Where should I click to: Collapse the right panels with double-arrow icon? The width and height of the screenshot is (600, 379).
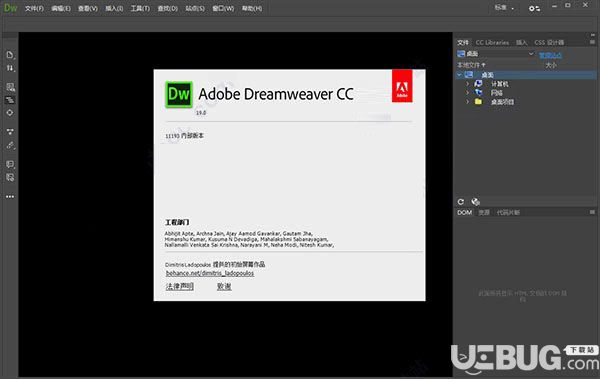tap(592, 35)
